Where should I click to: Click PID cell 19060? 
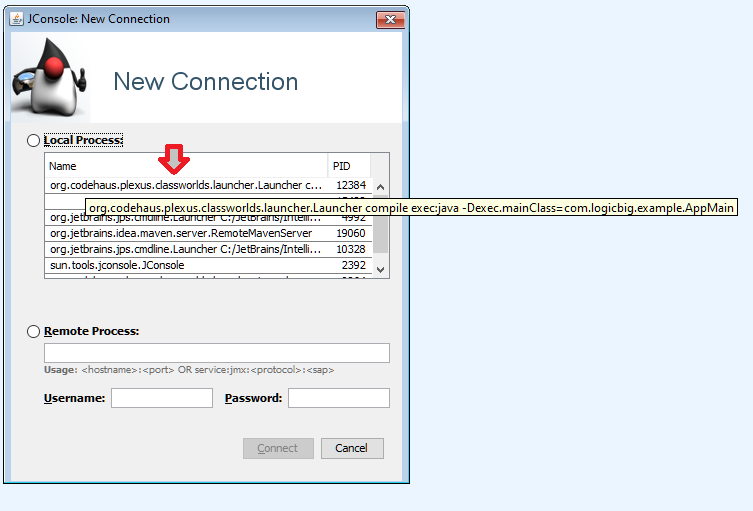pyautogui.click(x=351, y=233)
